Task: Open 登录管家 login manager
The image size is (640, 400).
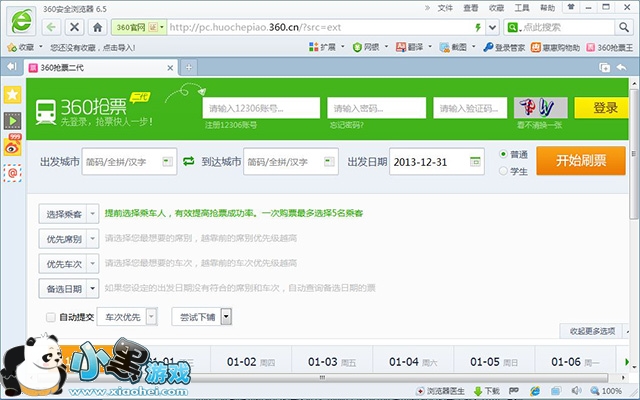Action: point(504,47)
